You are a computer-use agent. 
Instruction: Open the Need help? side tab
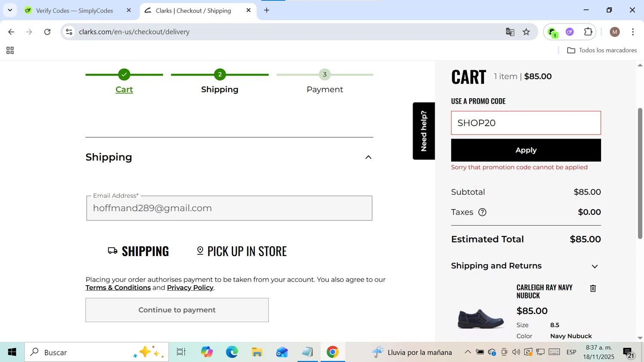point(424,131)
